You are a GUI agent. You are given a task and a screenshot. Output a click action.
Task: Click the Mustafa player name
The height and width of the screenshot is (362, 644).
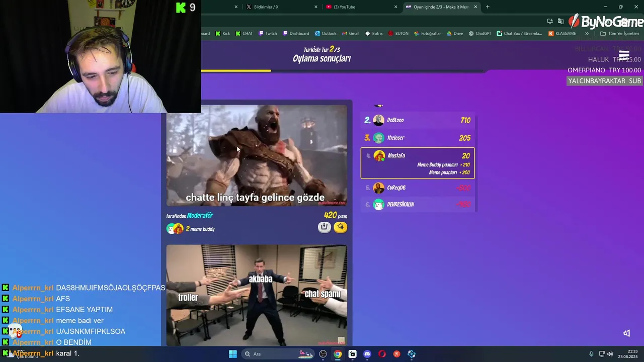pos(396,156)
